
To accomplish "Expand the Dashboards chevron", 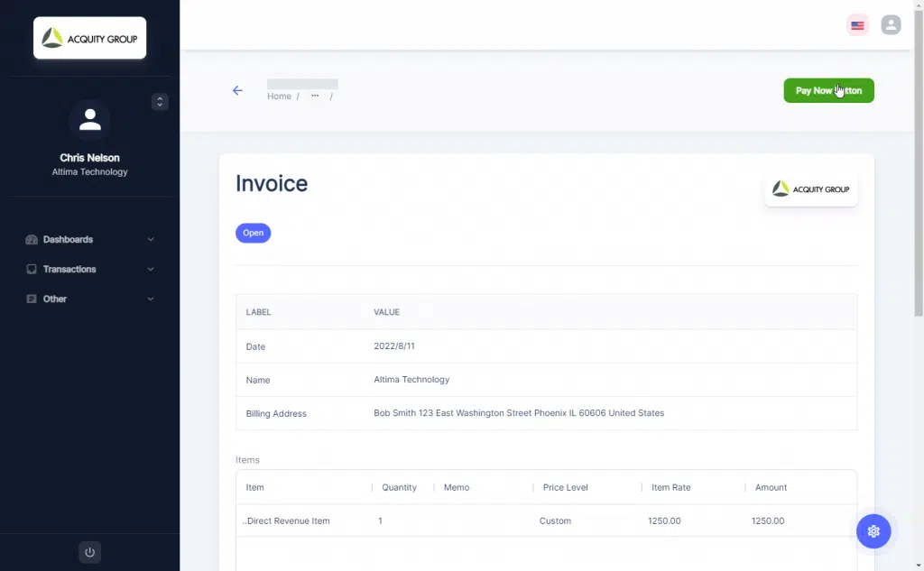I will (151, 240).
